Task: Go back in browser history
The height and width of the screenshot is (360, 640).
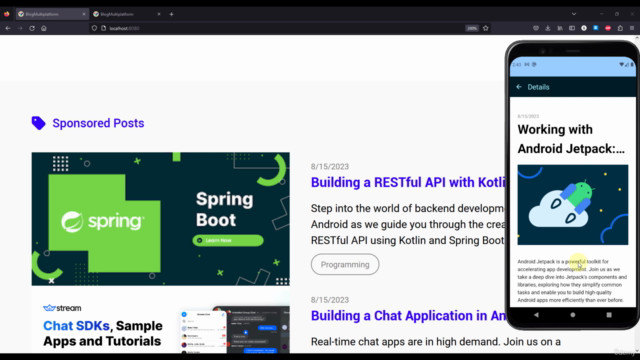Action: coord(8,28)
